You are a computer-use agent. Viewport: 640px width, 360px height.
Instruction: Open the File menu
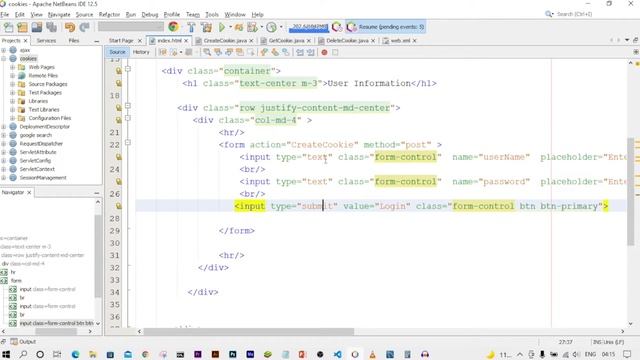point(5,14)
